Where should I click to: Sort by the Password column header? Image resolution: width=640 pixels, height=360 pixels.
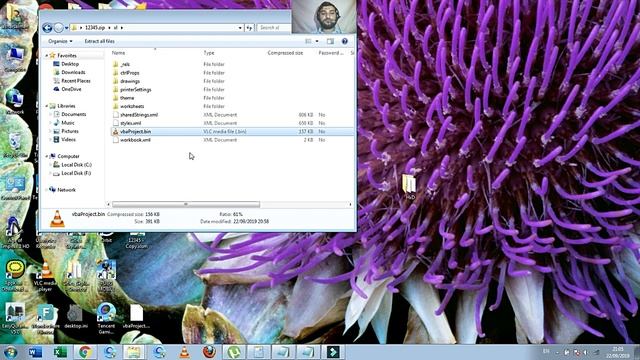pyautogui.click(x=331, y=53)
